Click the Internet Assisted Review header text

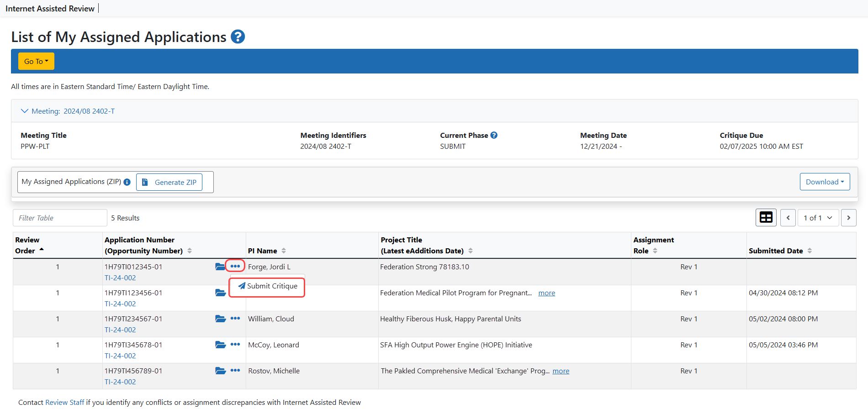pyautogui.click(x=50, y=8)
